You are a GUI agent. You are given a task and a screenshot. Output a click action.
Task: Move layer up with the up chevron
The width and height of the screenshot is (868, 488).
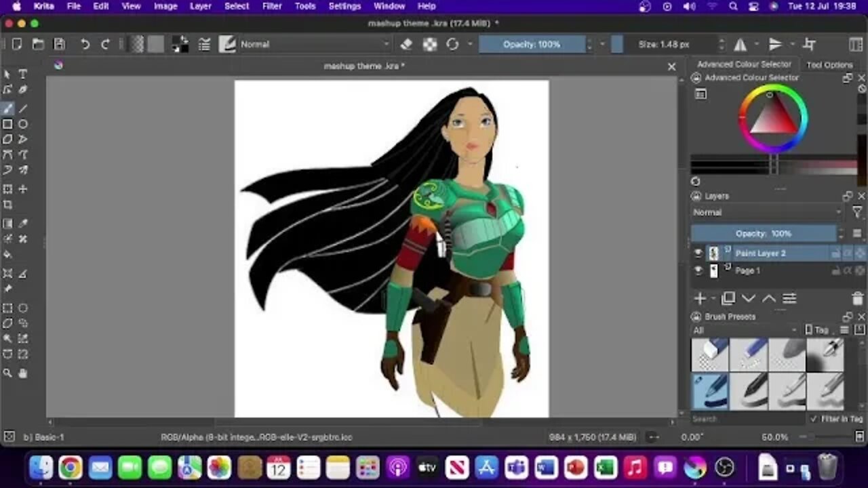(769, 298)
